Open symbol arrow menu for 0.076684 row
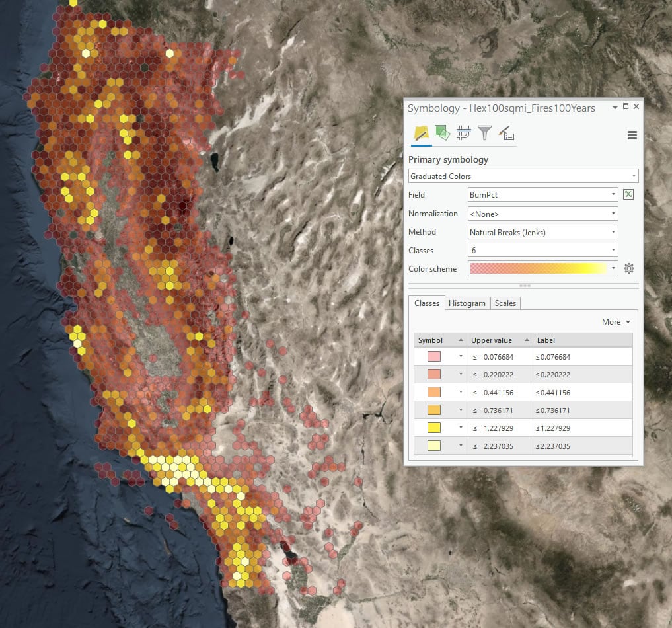The image size is (672, 628). [461, 356]
